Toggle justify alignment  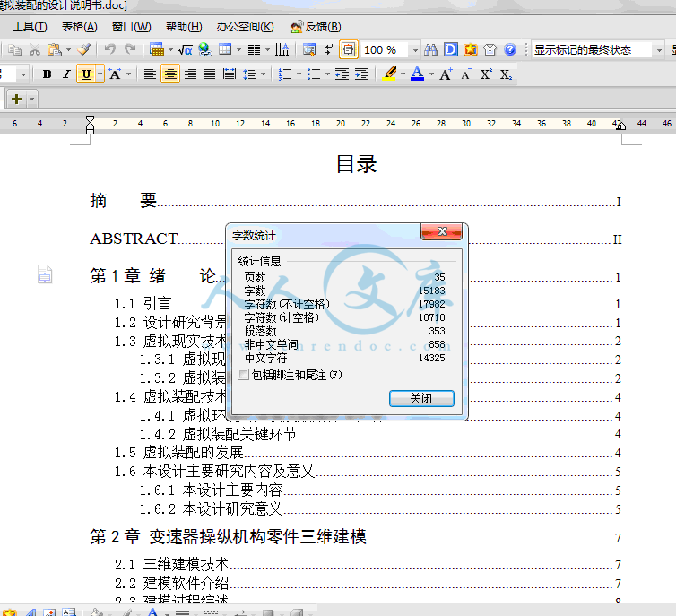(x=210, y=74)
